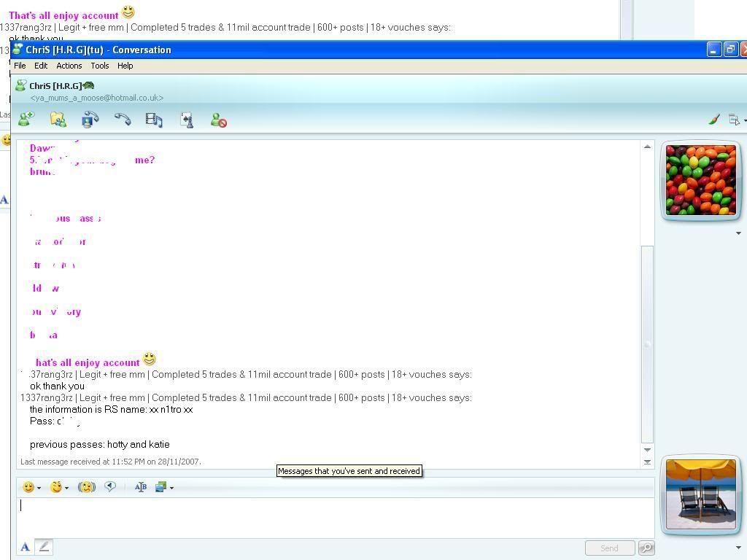Open the Edit menu
This screenshot has height=560, width=747.
pos(41,66)
